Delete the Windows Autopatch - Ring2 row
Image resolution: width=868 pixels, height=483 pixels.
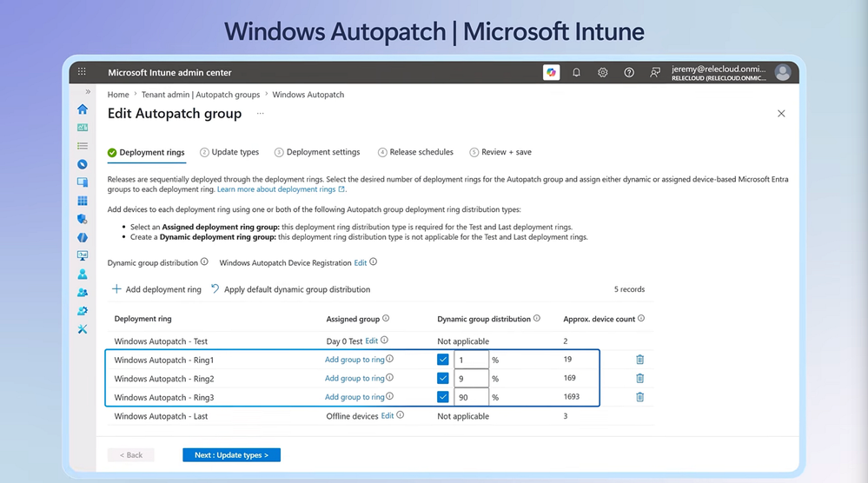pyautogui.click(x=640, y=379)
